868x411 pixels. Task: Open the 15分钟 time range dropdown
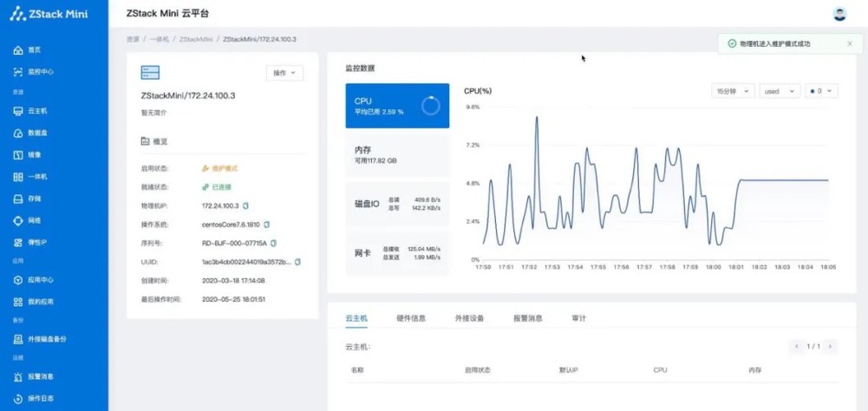pyautogui.click(x=733, y=91)
